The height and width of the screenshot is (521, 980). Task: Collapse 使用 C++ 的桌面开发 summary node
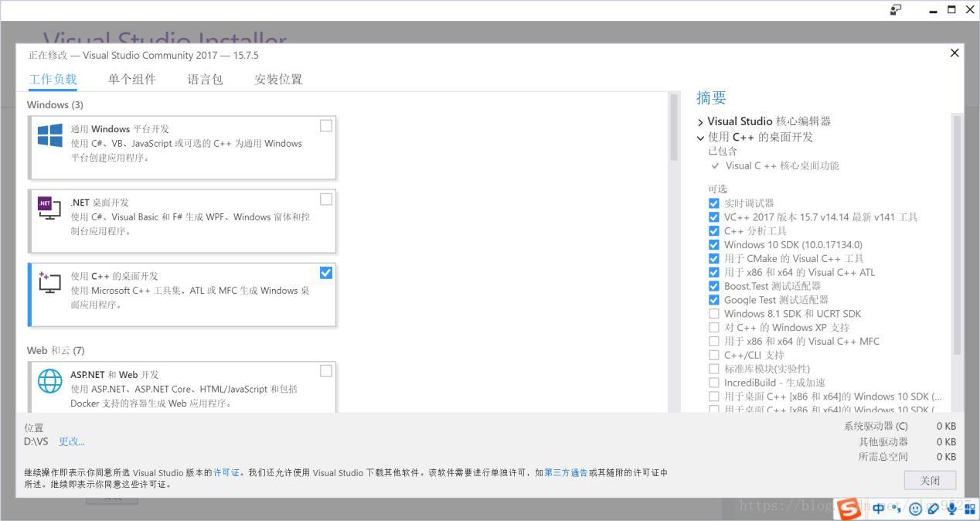pos(700,138)
